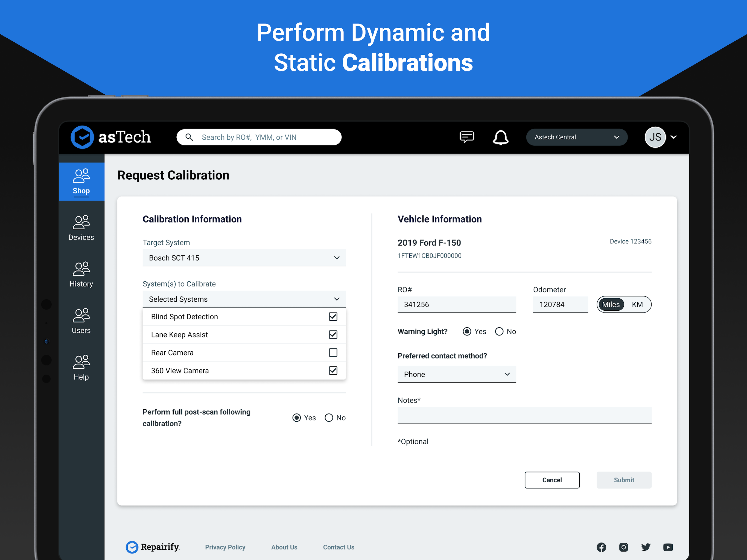The image size is (747, 560).
Task: Click the Device 123456 text
Action: pyautogui.click(x=630, y=241)
